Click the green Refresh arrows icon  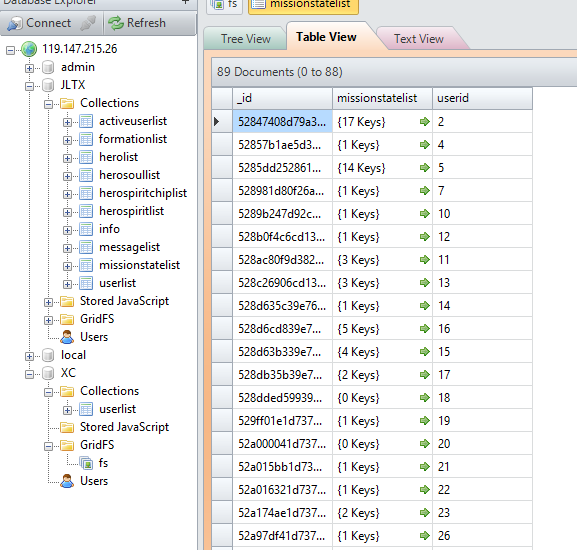click(x=116, y=23)
